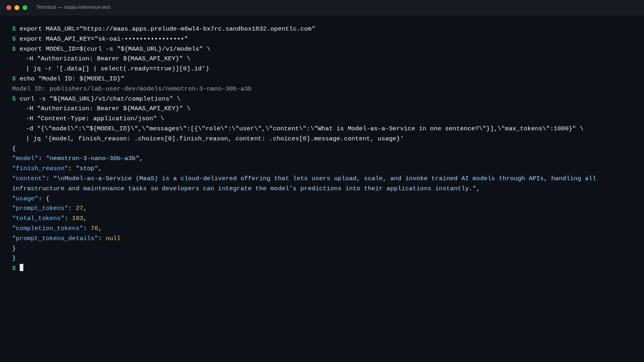The height and width of the screenshot is (362, 644).
Task: Click the "Model ID: publishers/lab-user-dev" output line
Action: pyautogui.click(x=132, y=89)
